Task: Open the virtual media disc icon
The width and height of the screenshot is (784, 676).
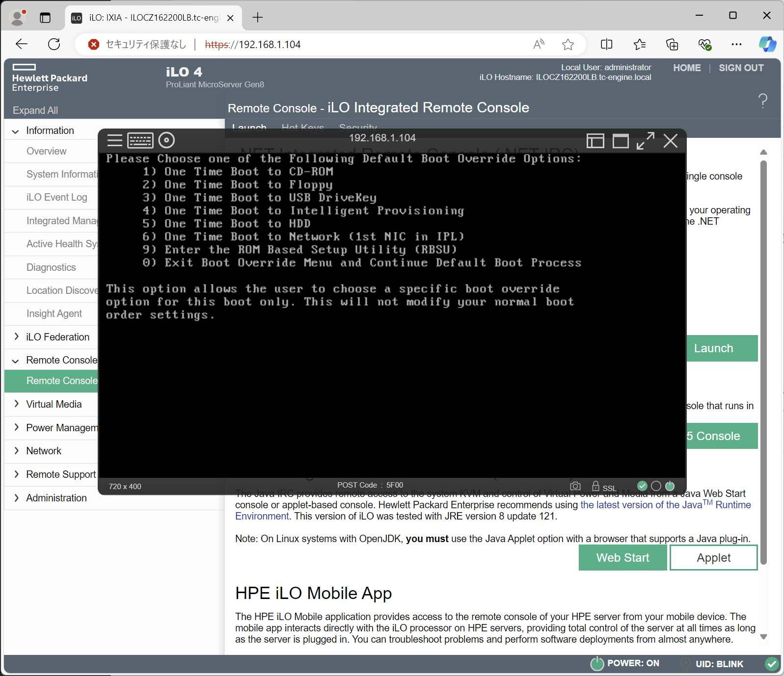Action: (167, 140)
